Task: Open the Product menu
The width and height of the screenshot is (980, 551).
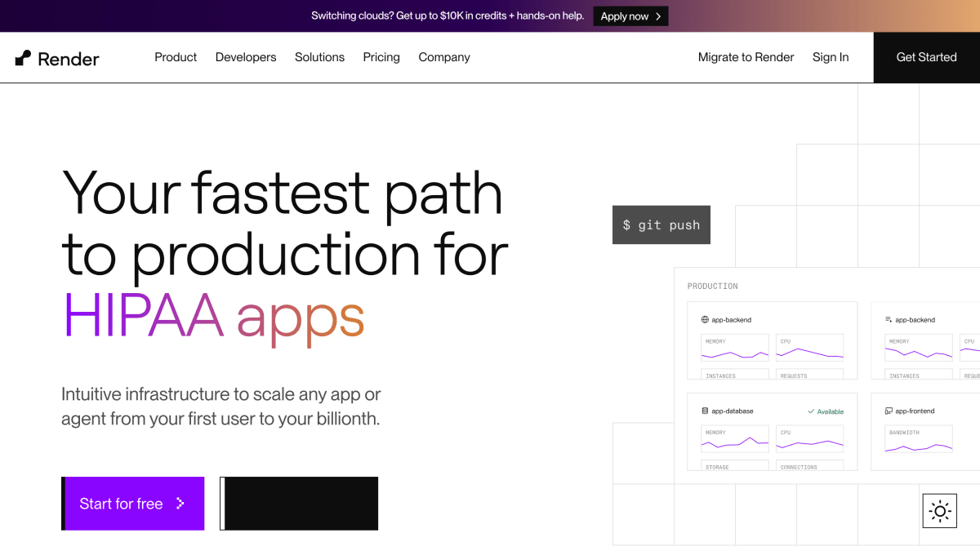Action: click(176, 57)
